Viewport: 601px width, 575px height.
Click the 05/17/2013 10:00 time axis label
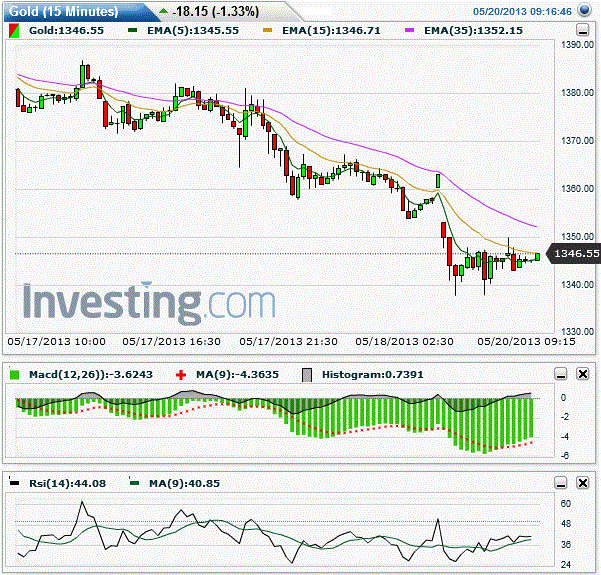(56, 342)
